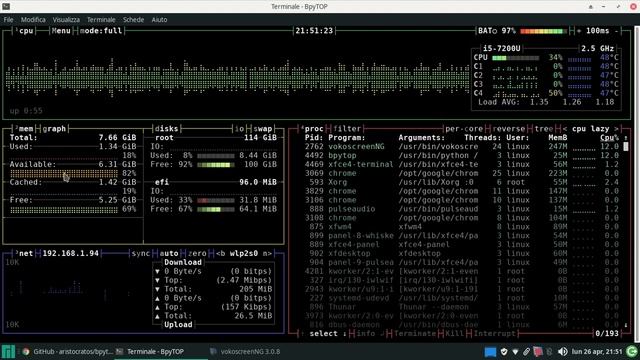Screen dimensions: 640x360
Task: Open the Modifica menu
Action: 33,20
